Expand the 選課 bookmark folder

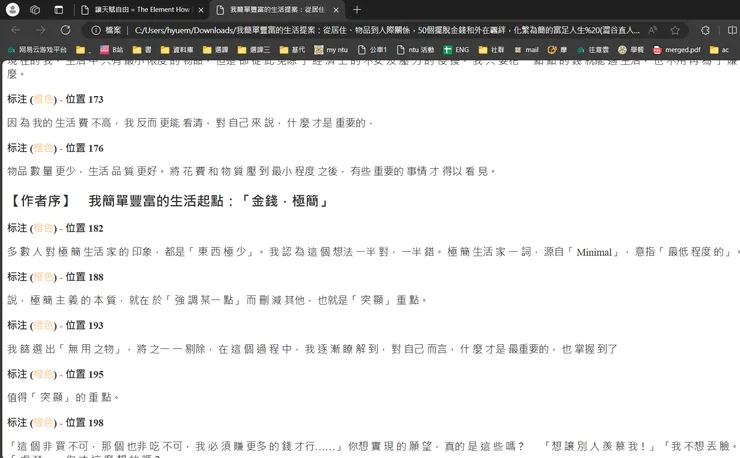click(215, 50)
